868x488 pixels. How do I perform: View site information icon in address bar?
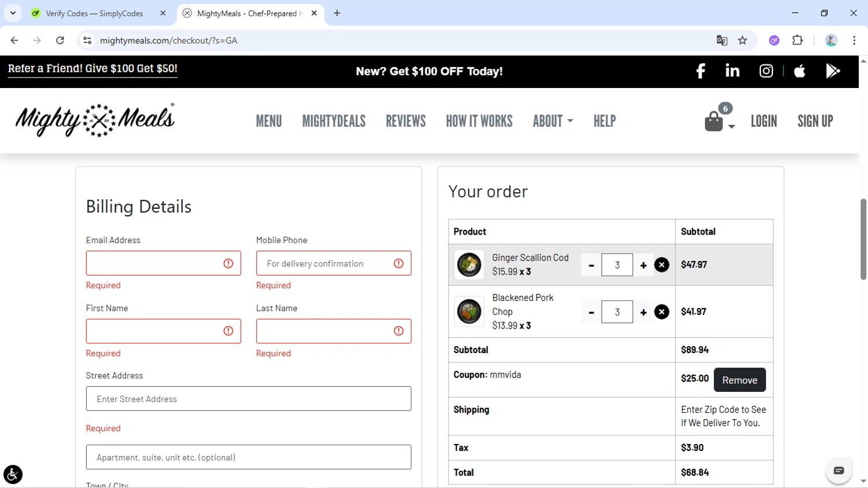point(87,41)
